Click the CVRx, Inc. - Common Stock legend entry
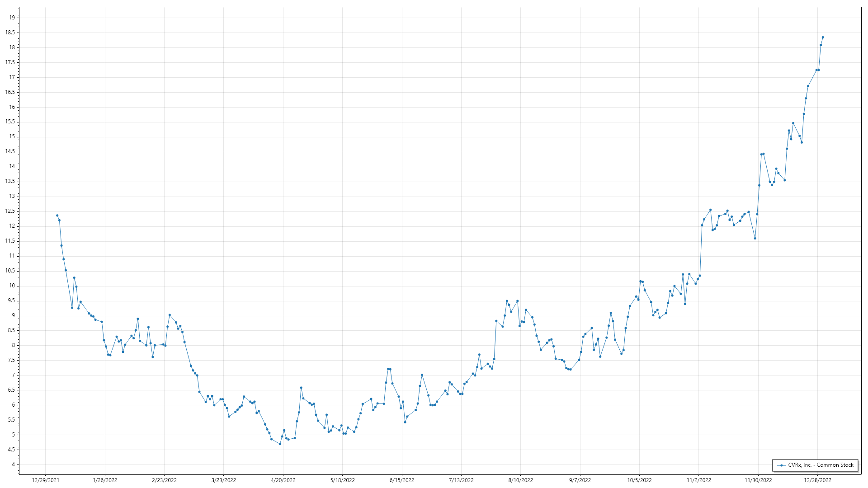 (x=815, y=465)
